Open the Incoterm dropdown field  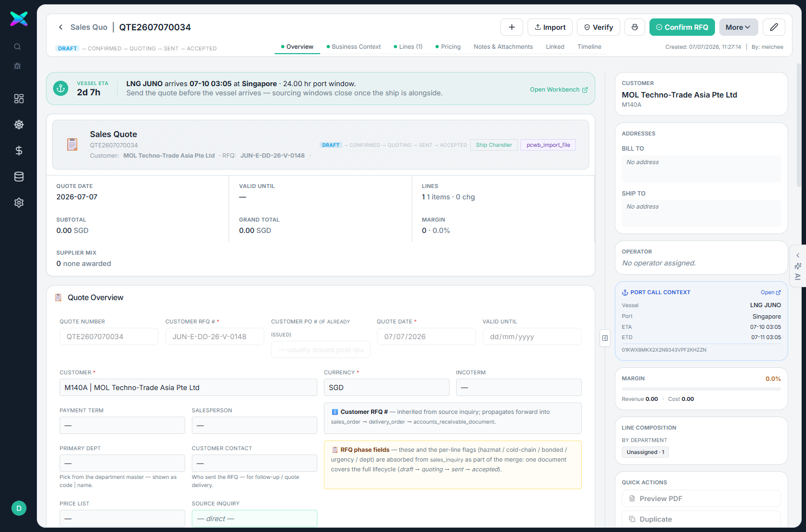(519, 387)
